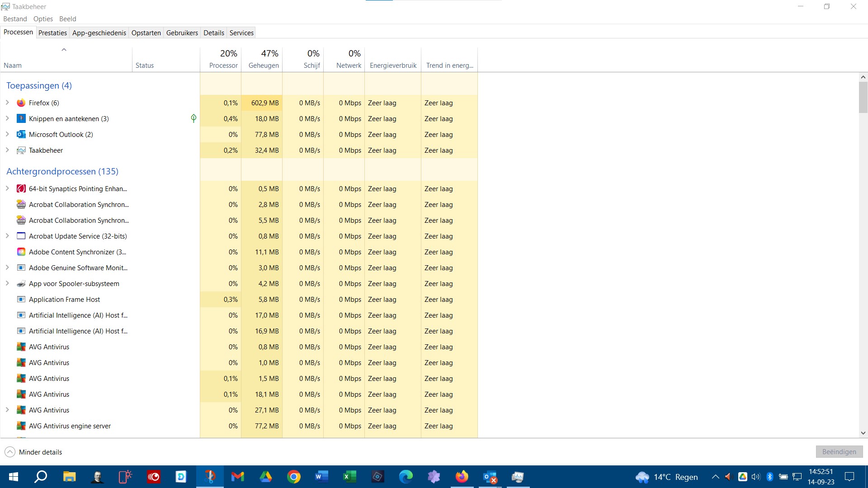Open the Bestand menu
This screenshot has height=488, width=868.
(15, 19)
